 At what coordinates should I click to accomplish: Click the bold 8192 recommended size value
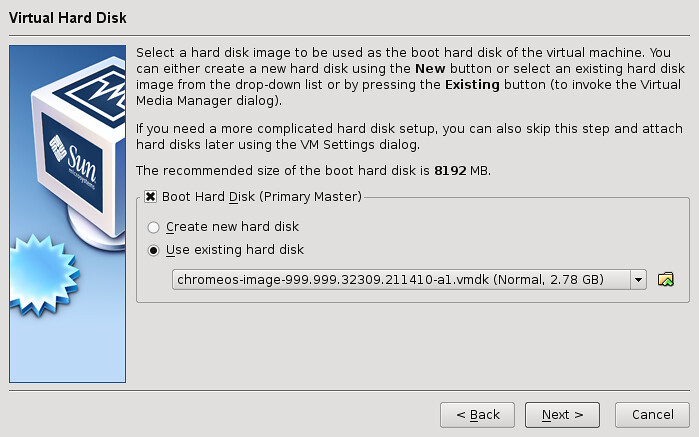[x=450, y=171]
